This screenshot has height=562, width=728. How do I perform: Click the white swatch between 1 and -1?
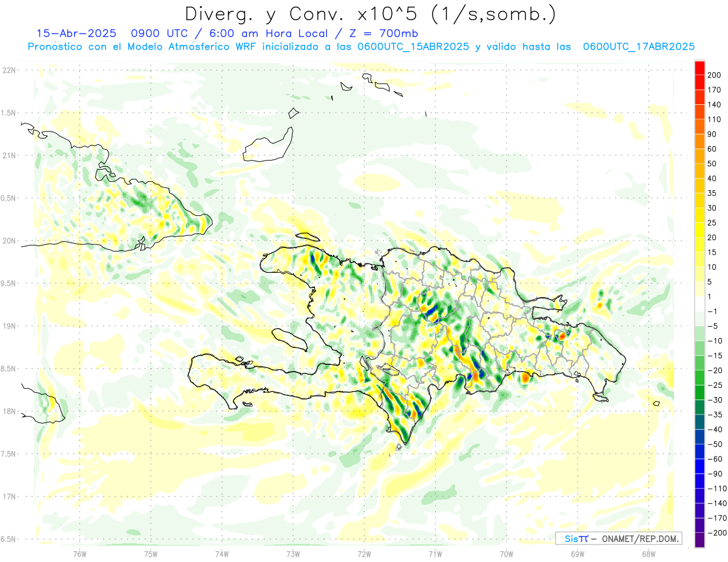click(699, 304)
